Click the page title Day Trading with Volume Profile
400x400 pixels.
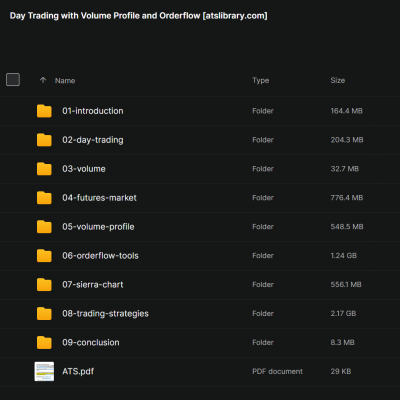coord(138,16)
